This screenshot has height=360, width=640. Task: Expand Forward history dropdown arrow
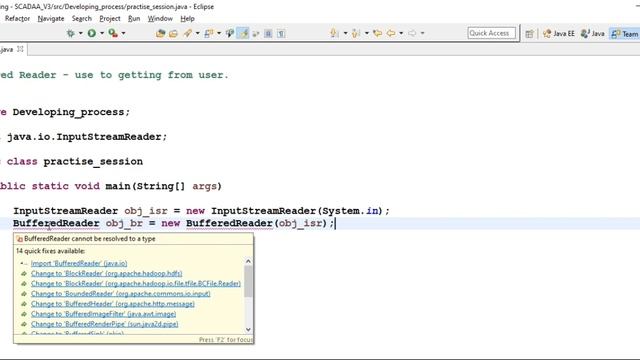(422, 33)
